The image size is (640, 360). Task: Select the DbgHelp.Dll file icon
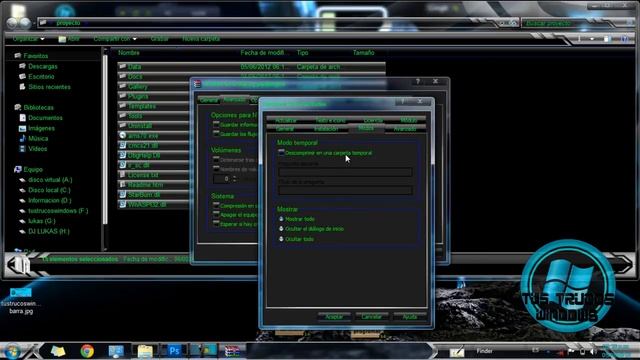pyautogui.click(x=122, y=155)
